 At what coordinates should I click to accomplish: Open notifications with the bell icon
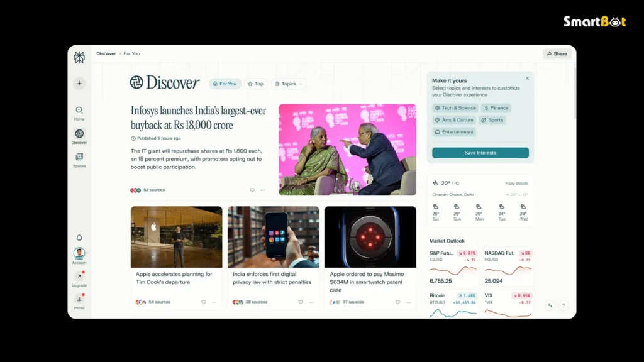[79, 238]
